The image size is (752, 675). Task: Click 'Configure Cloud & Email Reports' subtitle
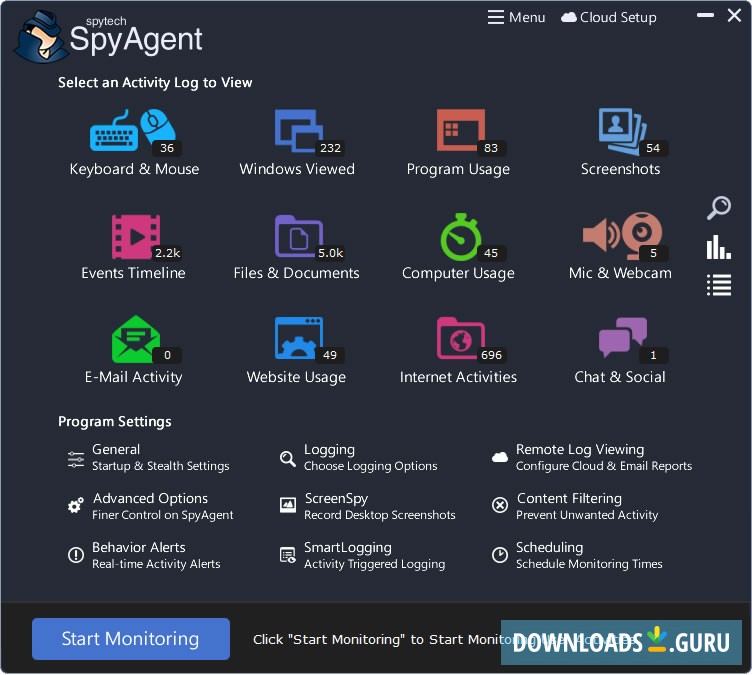coord(604,466)
